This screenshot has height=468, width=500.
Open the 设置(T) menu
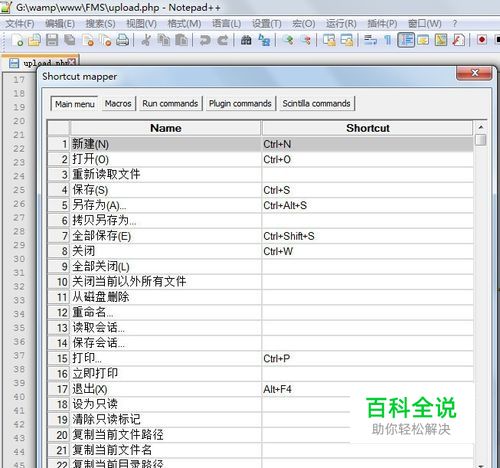click(266, 24)
